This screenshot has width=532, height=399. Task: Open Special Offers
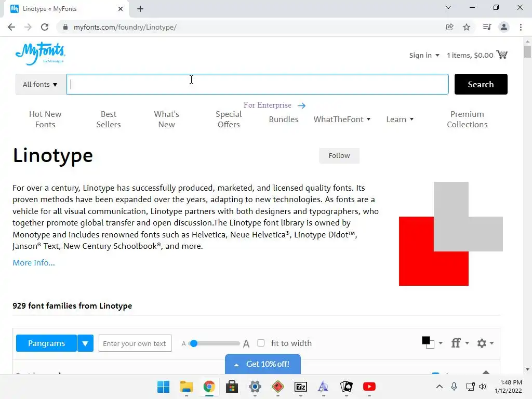pos(229,119)
